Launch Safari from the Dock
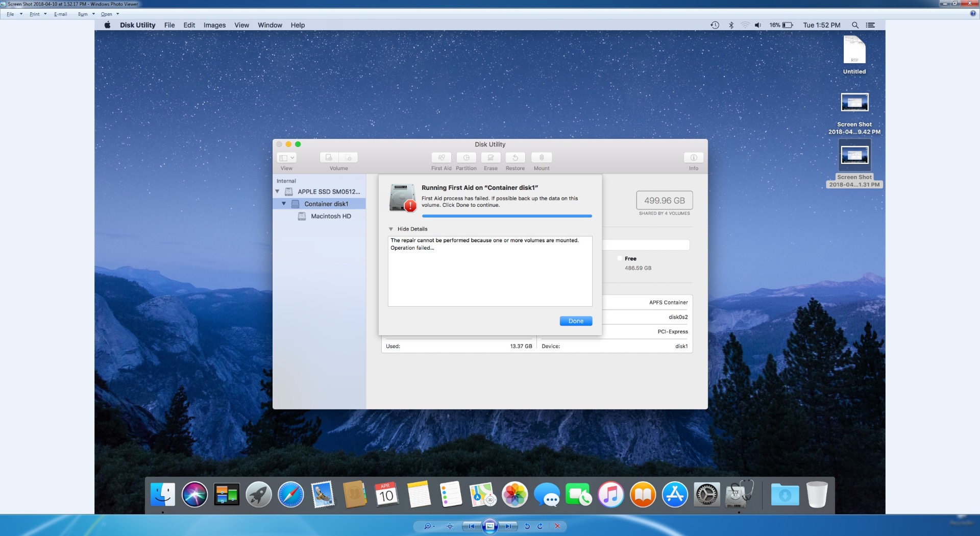The width and height of the screenshot is (980, 536). click(291, 495)
